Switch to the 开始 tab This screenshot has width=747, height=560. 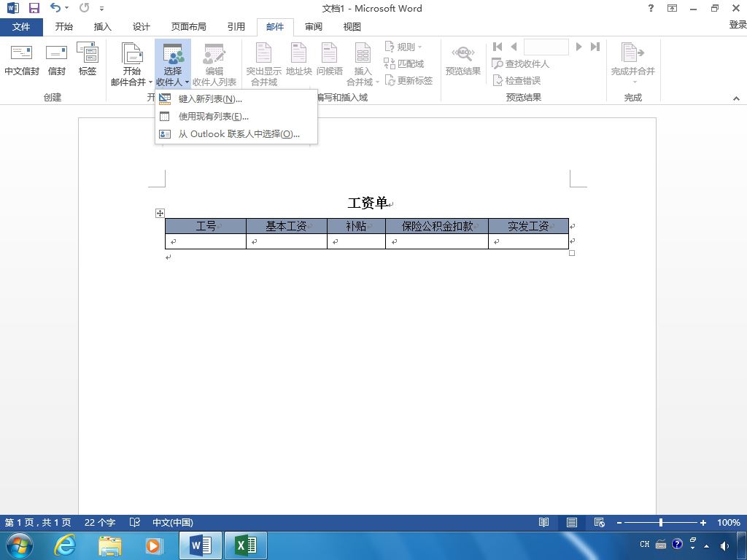64,27
